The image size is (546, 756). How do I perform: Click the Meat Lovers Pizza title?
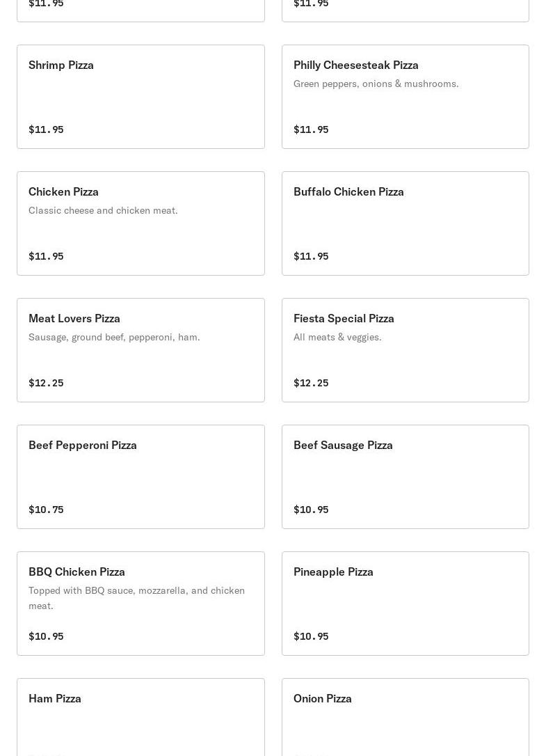coord(74,318)
